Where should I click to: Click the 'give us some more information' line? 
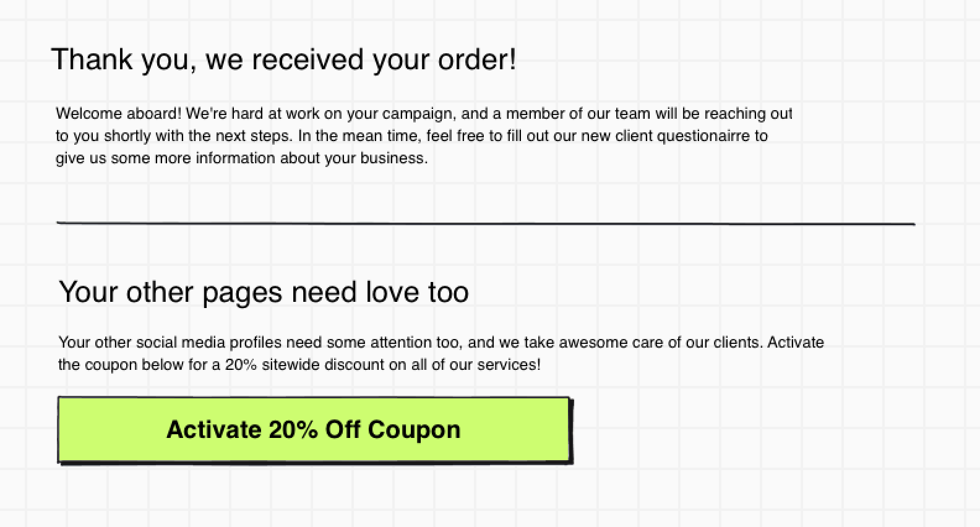[x=166, y=158]
